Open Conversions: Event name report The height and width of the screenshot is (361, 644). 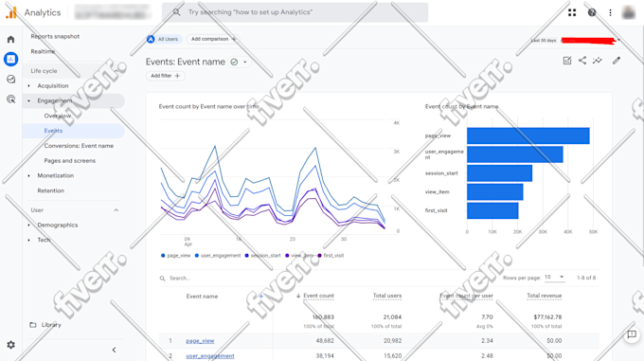(x=79, y=146)
